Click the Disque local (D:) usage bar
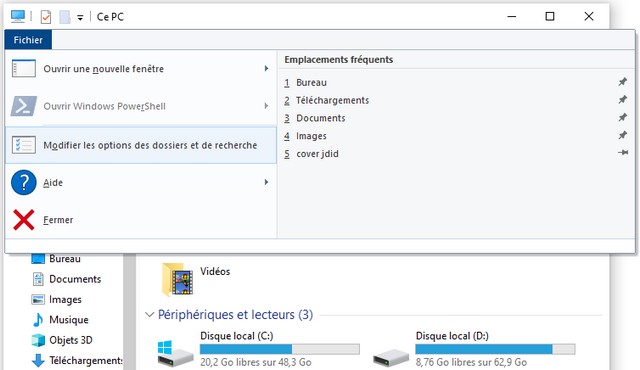 [496, 349]
